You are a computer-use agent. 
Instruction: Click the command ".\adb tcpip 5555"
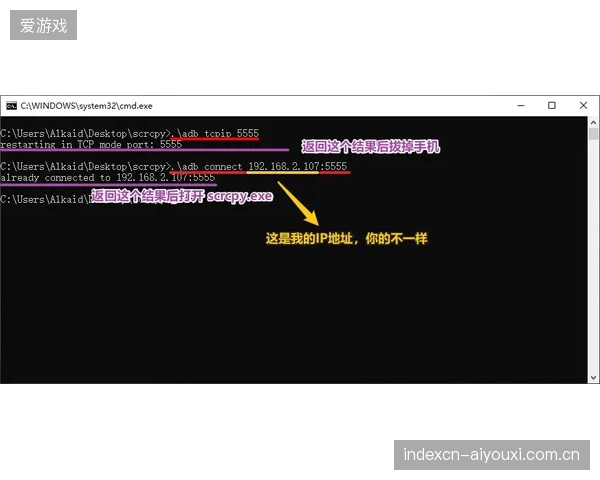tap(215, 134)
